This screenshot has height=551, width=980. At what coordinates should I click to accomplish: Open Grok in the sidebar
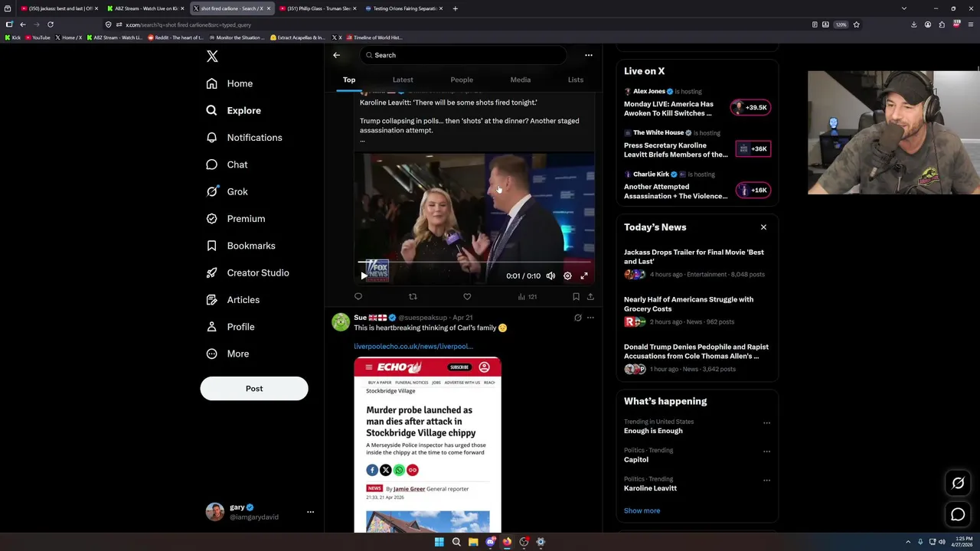coord(227,191)
